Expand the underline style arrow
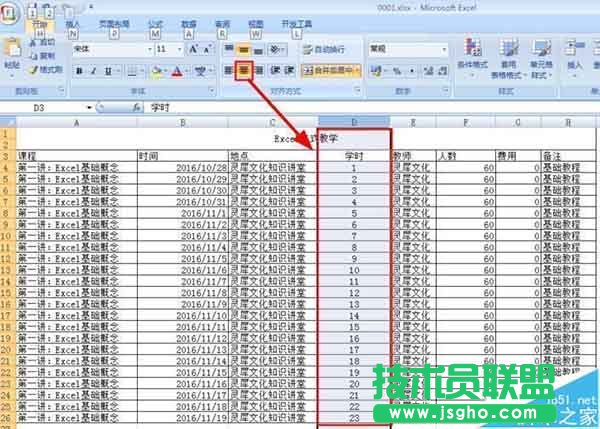Image resolution: width=600 pixels, height=429 pixels. tap(118, 71)
